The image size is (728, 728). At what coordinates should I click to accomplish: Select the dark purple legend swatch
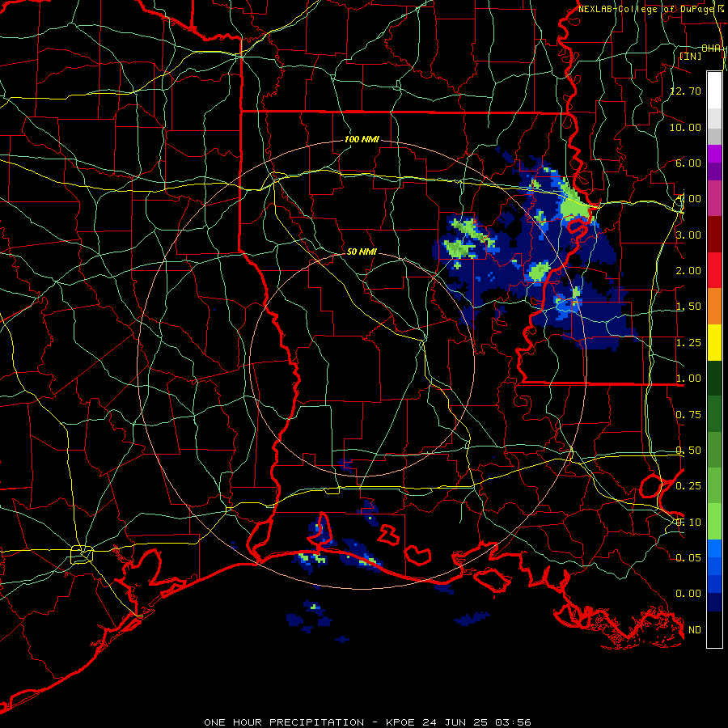tap(714, 171)
